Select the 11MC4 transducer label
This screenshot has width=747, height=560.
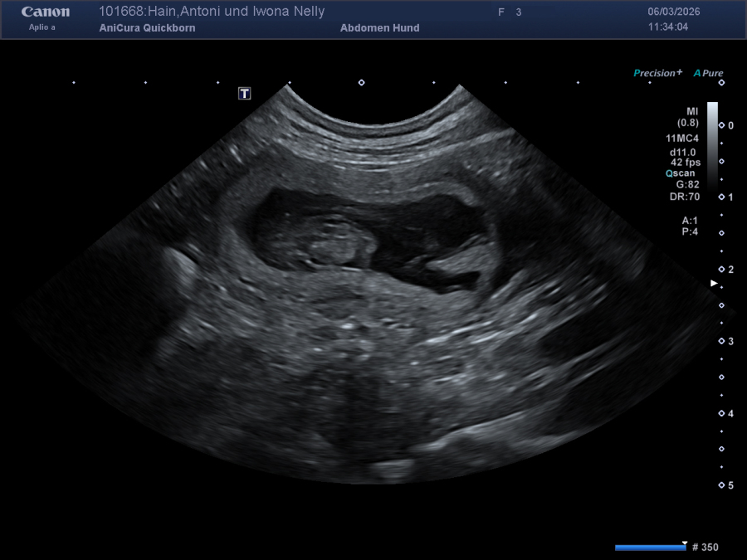(x=682, y=138)
